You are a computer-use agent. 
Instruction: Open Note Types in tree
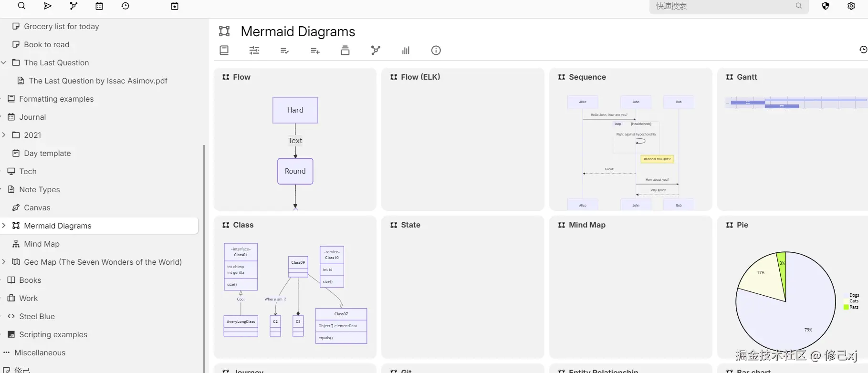40,190
